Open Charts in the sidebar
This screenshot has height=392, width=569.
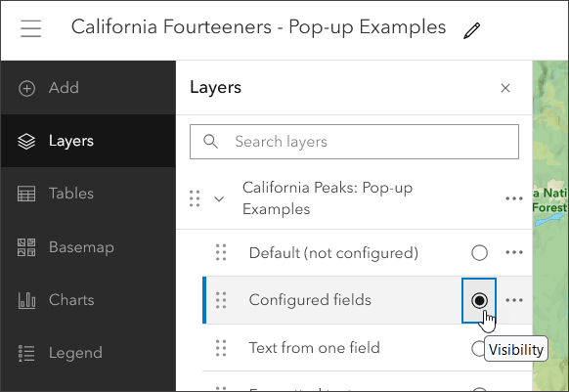[x=88, y=300]
